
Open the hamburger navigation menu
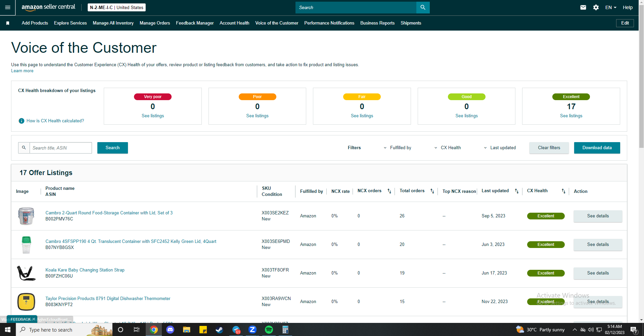(x=8, y=7)
